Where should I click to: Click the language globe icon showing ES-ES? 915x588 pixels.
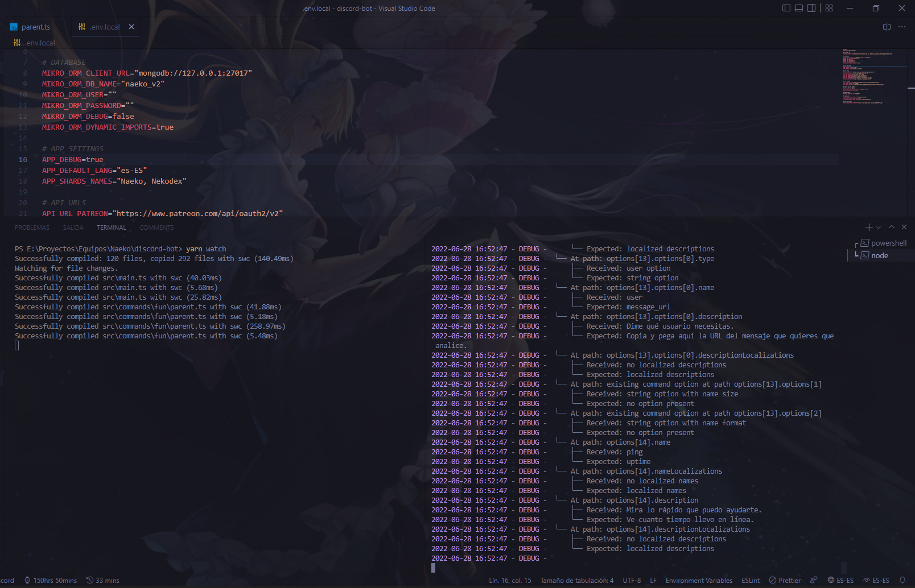(841, 581)
